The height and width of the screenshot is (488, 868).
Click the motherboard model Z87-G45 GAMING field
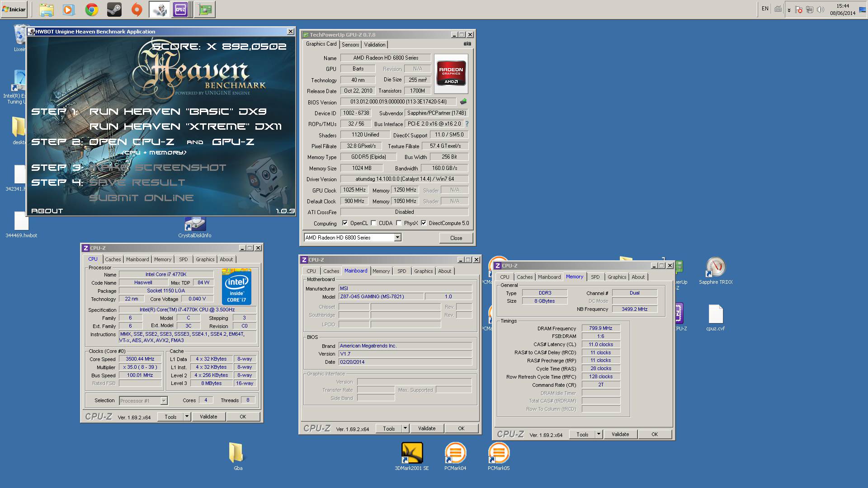381,296
